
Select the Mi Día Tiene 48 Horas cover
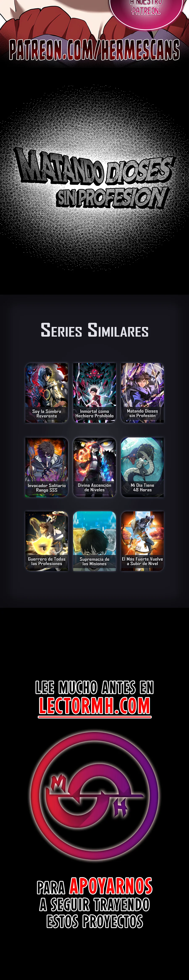[x=142, y=467]
